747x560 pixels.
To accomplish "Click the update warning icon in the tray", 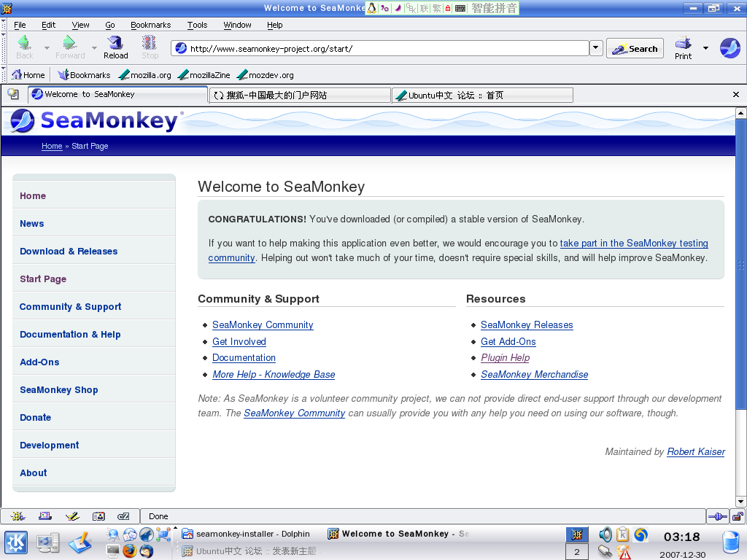I will point(624,552).
